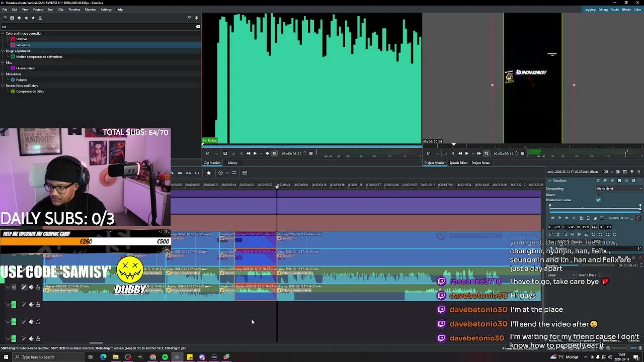Save the Transform effect preset icon
644x362 pixels.
[x=619, y=180]
